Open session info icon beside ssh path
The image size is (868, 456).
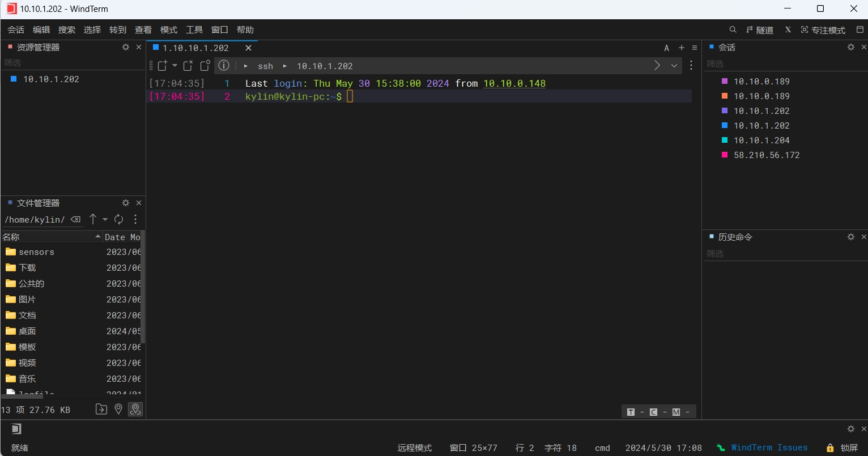pos(224,66)
